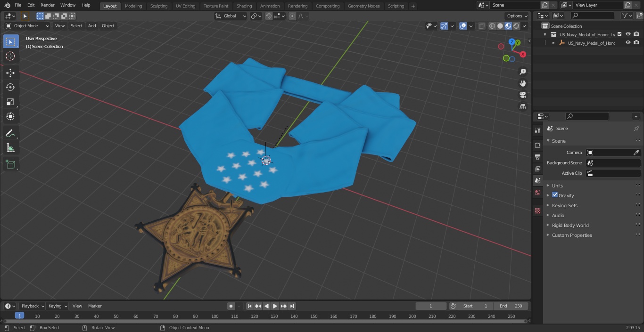Image resolution: width=644 pixels, height=332 pixels.
Task: Pick camera object with eyedropper
Action: (x=636, y=153)
